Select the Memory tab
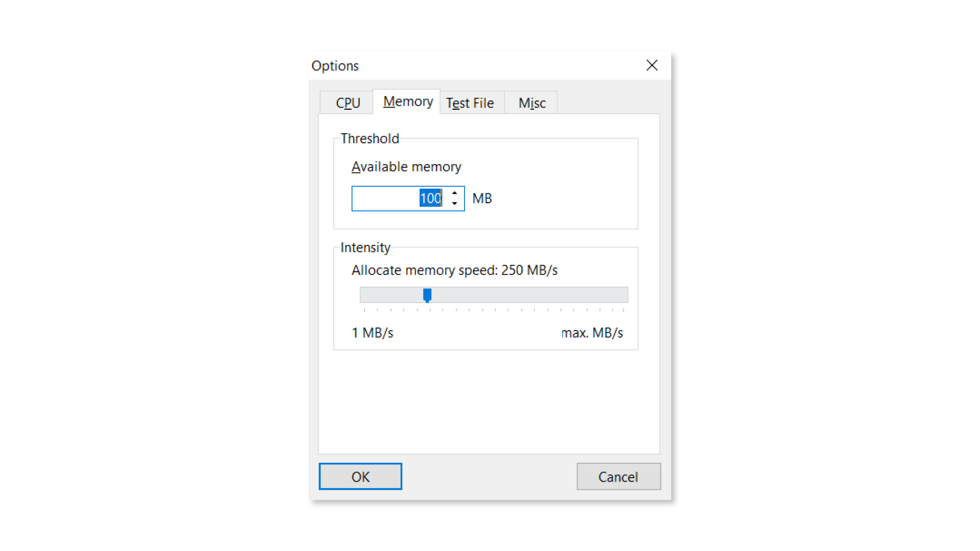The height and width of the screenshot is (551, 980). [x=407, y=102]
